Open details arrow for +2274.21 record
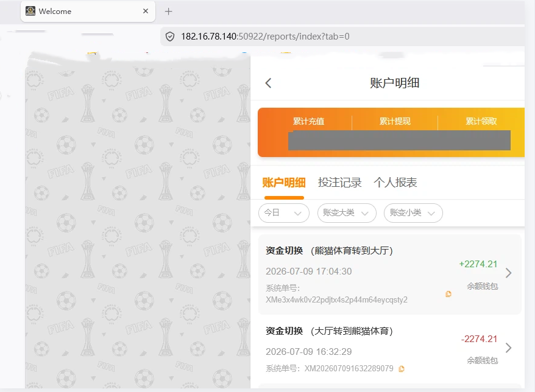This screenshot has height=392, width=535. [508, 273]
